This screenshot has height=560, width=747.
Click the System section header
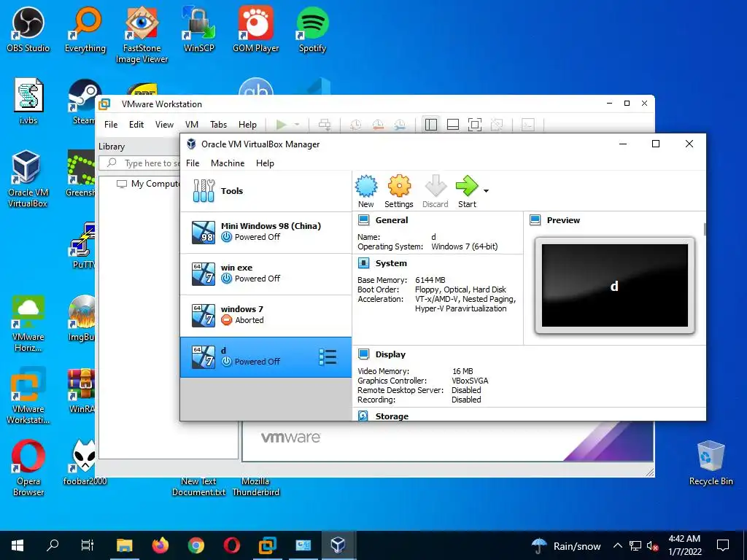coord(391,262)
